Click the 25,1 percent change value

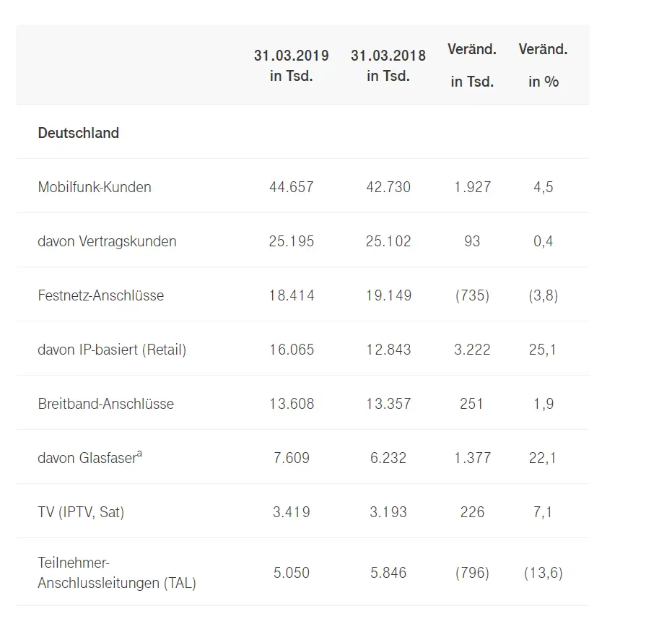tap(544, 350)
